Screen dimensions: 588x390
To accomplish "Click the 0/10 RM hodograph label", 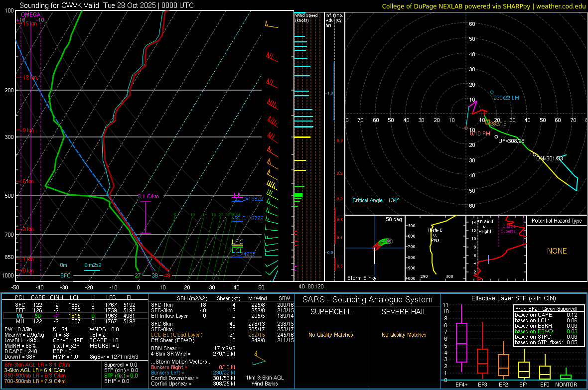I will point(480,133).
